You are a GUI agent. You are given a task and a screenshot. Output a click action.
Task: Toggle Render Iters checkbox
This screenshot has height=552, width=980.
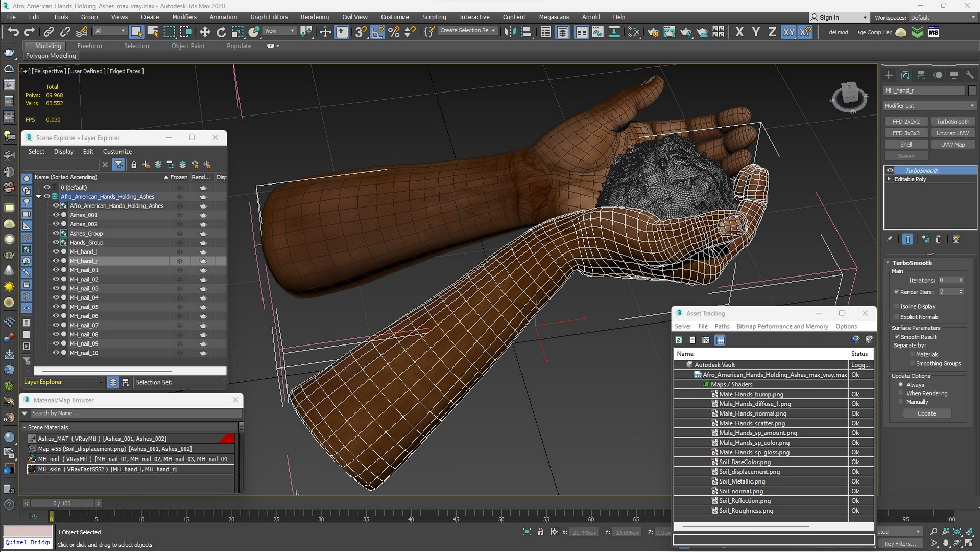click(897, 292)
